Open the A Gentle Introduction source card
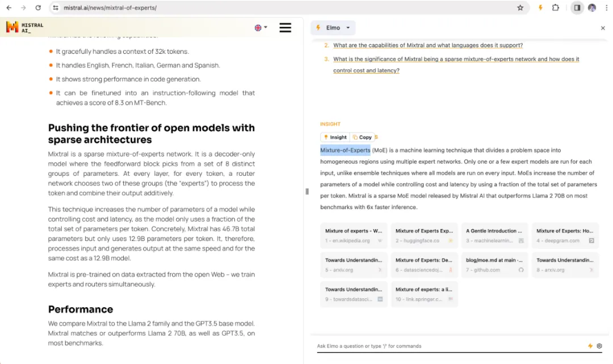The image size is (613, 364). tap(494, 235)
